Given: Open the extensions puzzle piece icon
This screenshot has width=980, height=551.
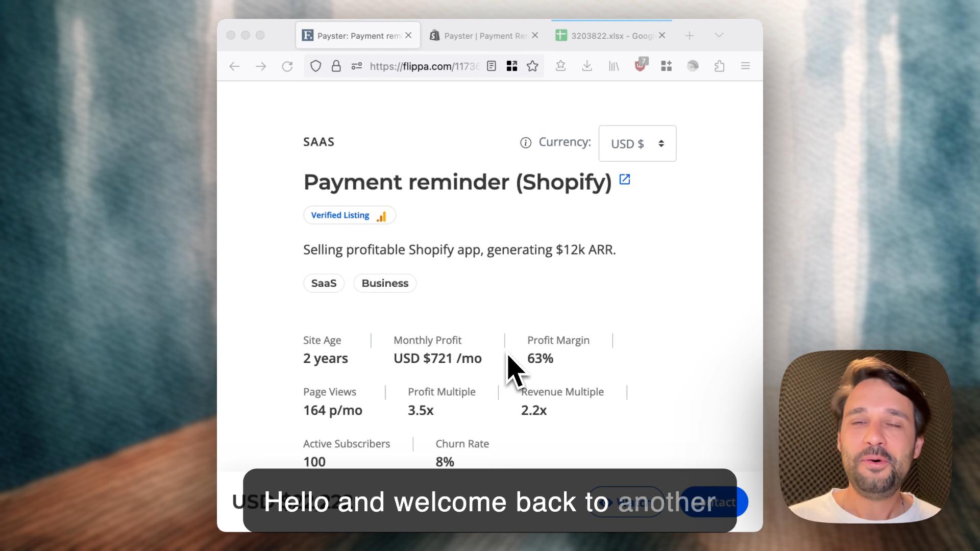Looking at the screenshot, I should point(719,66).
